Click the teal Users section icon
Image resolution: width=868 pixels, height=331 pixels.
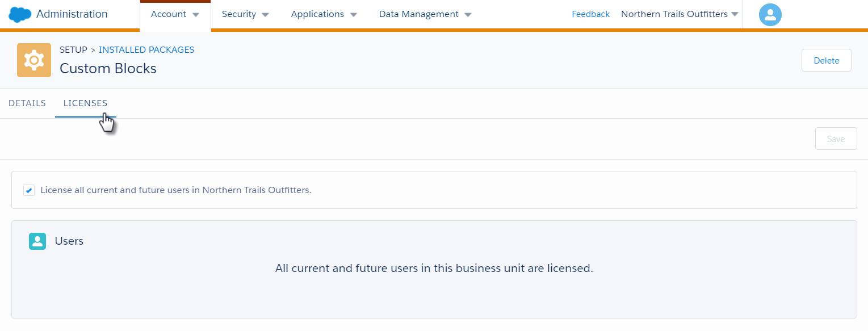pyautogui.click(x=37, y=241)
